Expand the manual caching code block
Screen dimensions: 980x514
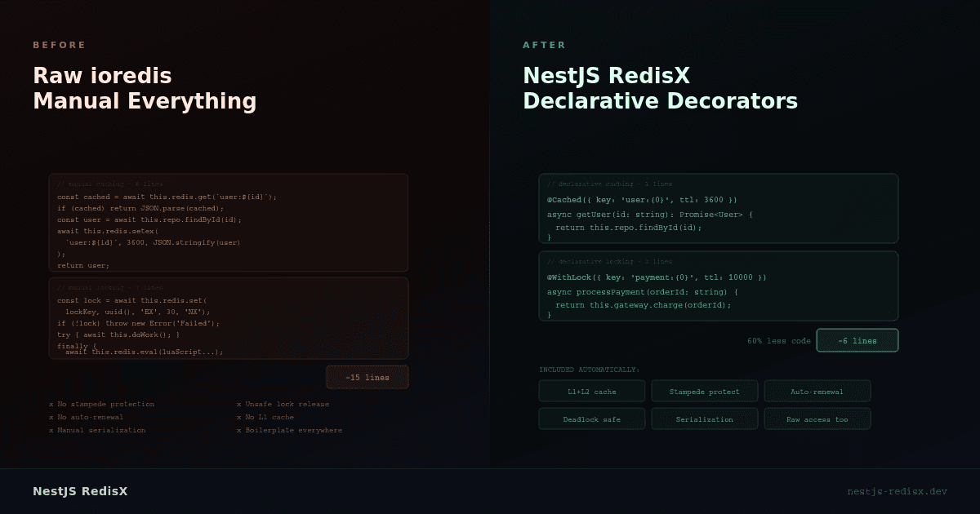[229, 222]
